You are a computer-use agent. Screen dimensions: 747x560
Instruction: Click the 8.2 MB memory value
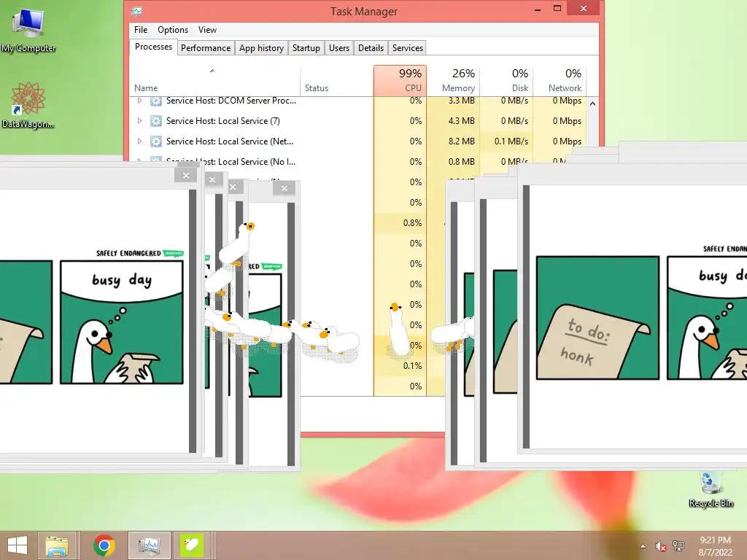coord(461,141)
